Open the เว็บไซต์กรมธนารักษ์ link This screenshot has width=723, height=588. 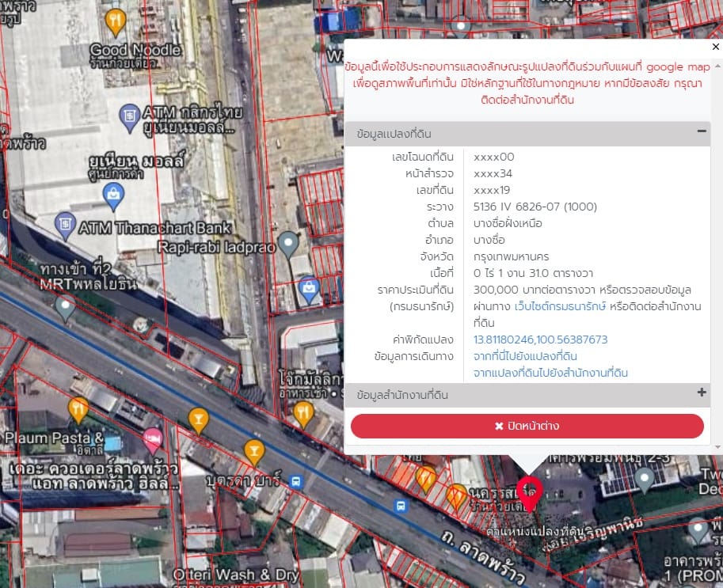(x=560, y=306)
